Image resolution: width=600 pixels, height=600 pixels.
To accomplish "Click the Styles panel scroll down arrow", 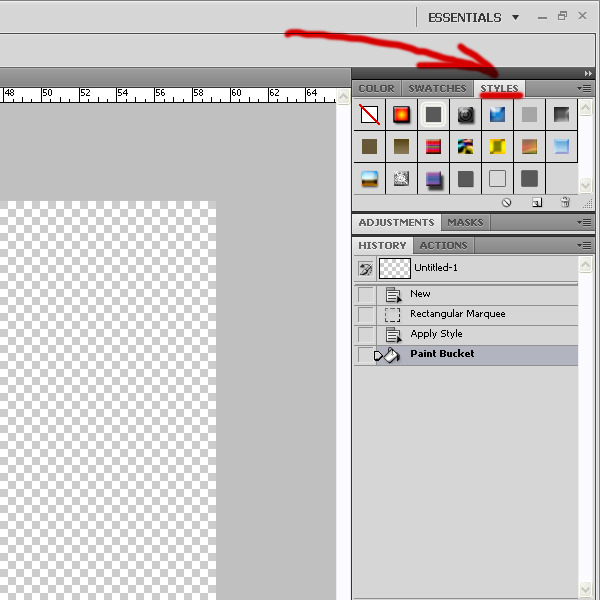I will 585,186.
